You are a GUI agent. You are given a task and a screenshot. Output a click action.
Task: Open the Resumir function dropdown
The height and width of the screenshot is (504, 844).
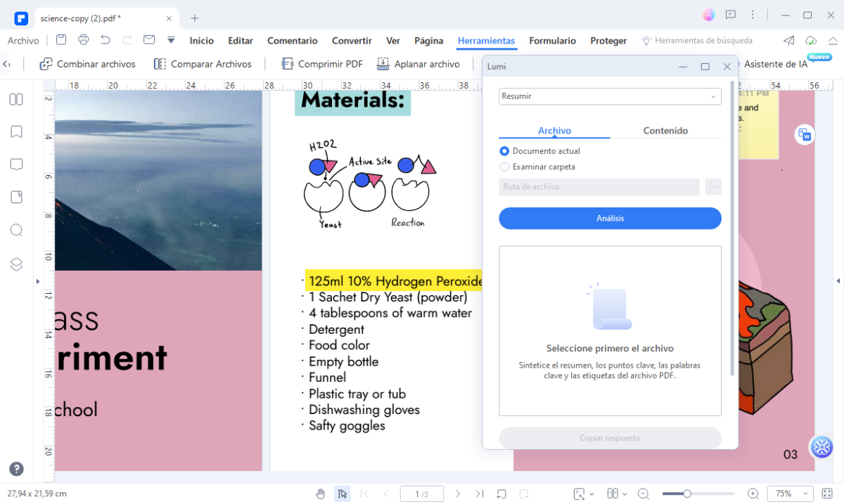click(x=609, y=96)
